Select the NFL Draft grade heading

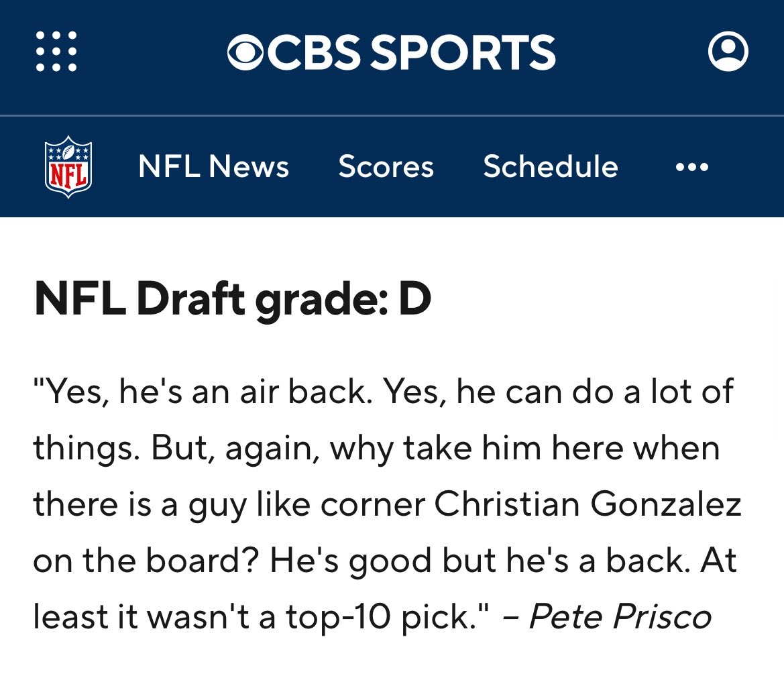point(233,300)
